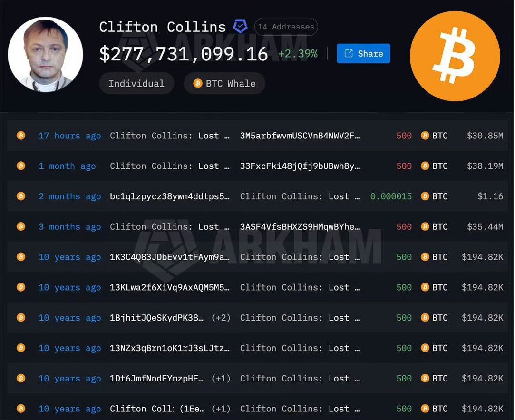The height and width of the screenshot is (420, 515).
Task: Click Clifton Collins profile picture
Action: click(45, 55)
